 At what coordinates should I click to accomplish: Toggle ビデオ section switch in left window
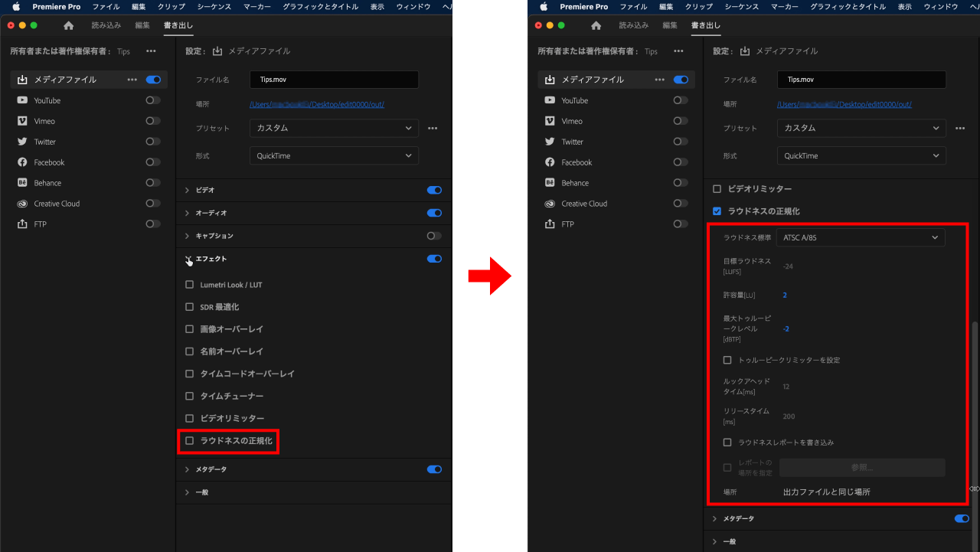click(x=434, y=190)
